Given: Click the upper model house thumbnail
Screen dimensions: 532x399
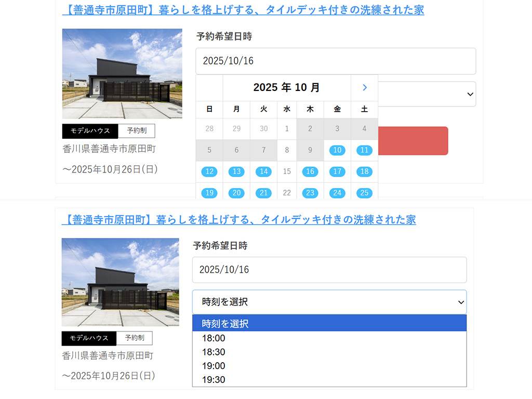Looking at the screenshot, I should coord(122,74).
